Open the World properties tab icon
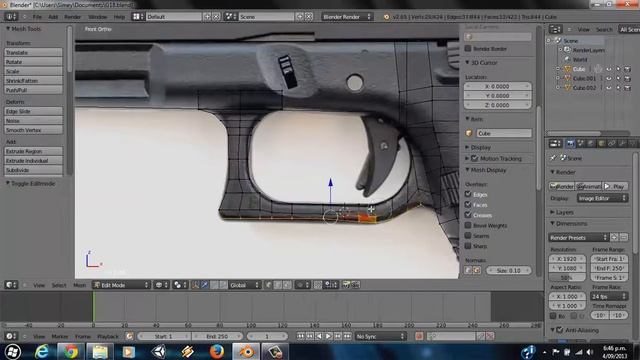The image size is (640, 360). (x=591, y=143)
